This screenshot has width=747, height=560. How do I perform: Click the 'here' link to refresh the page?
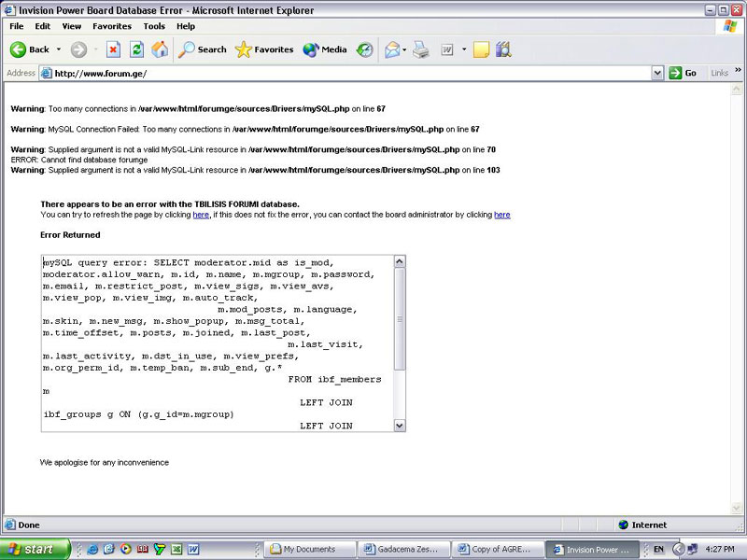201,215
